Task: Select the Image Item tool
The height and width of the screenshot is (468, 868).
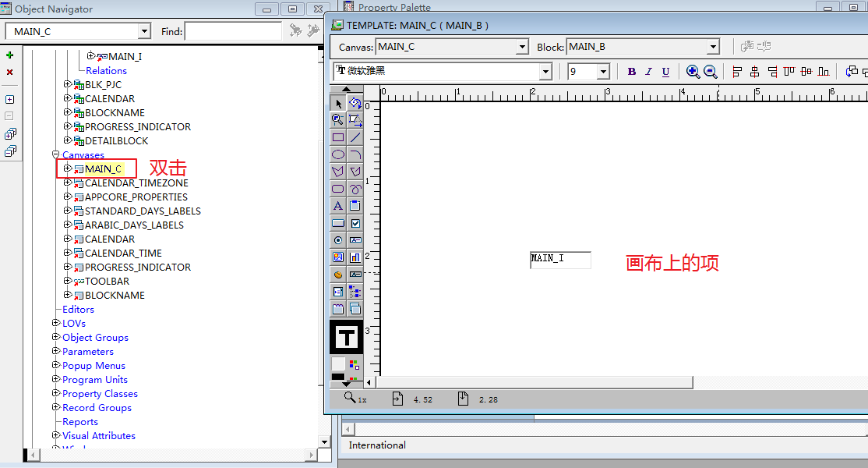Action: click(338, 257)
